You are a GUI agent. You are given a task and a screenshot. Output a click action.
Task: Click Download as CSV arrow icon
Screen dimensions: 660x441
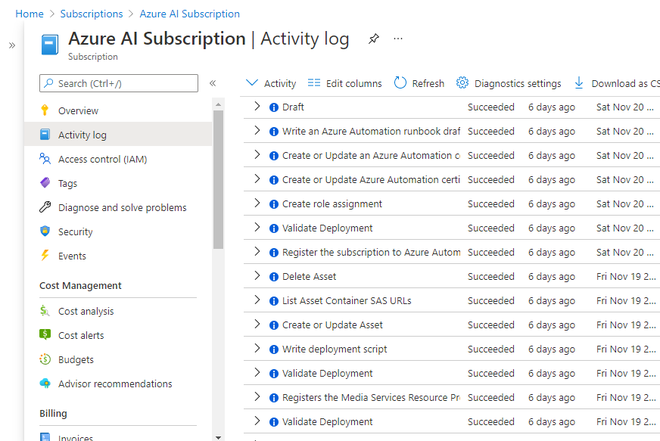pyautogui.click(x=579, y=83)
